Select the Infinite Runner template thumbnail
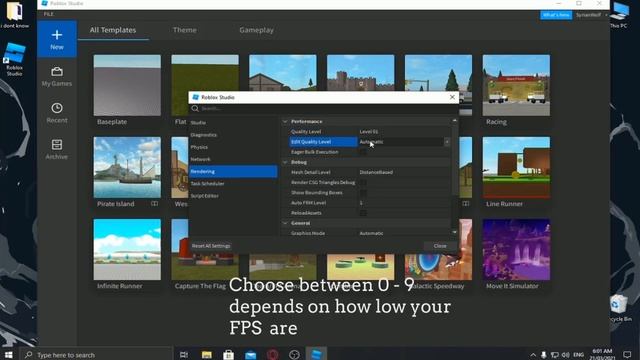 click(127, 249)
